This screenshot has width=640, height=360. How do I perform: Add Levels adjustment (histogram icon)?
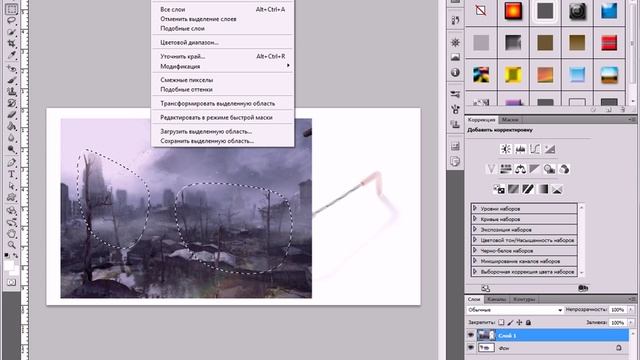520,149
